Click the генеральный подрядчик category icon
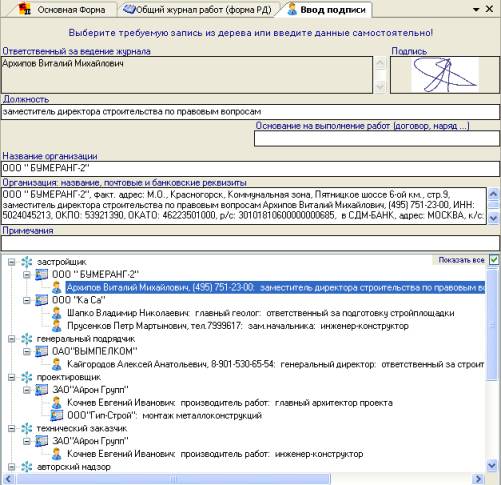 click(x=27, y=339)
